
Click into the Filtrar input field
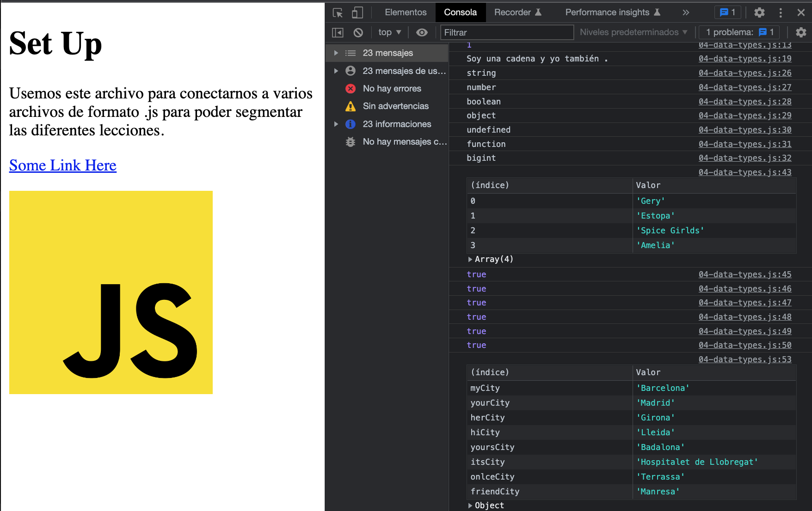[x=507, y=32]
